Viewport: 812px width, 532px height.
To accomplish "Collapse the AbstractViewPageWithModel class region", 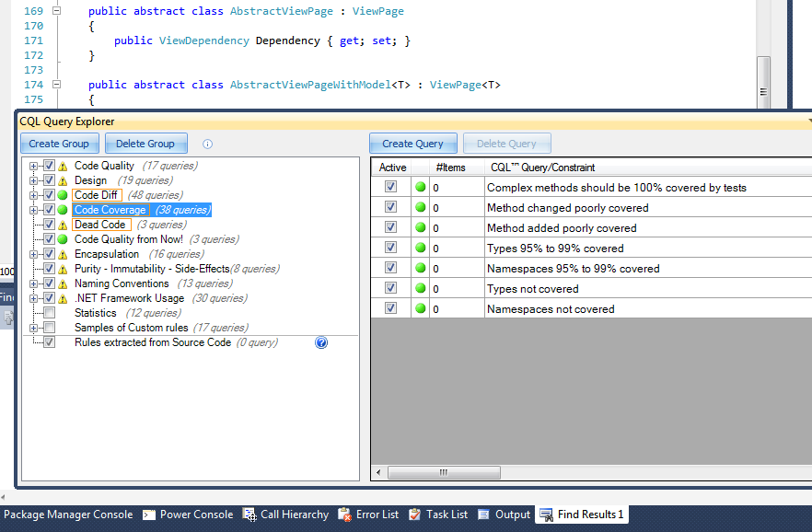I will point(56,85).
